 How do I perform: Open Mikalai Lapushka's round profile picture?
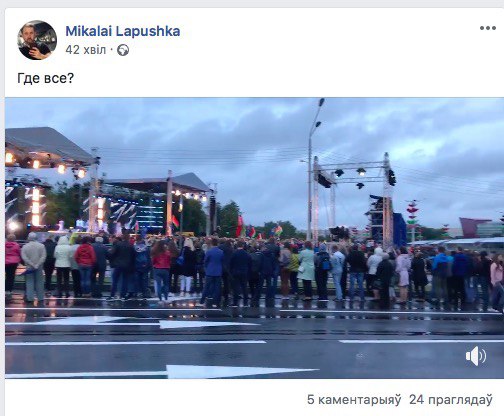point(37,40)
